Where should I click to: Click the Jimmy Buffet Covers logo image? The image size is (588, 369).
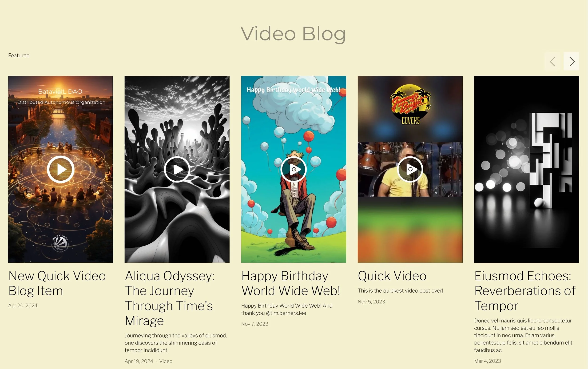(x=411, y=104)
